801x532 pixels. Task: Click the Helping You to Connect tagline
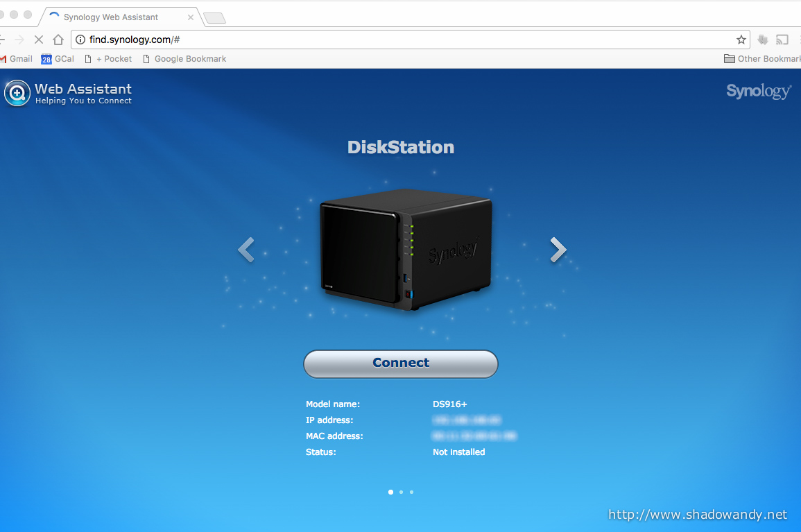[x=83, y=101]
